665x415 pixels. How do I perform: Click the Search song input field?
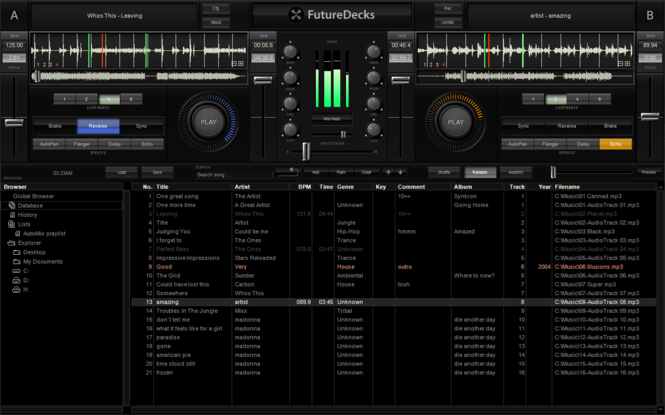234,175
